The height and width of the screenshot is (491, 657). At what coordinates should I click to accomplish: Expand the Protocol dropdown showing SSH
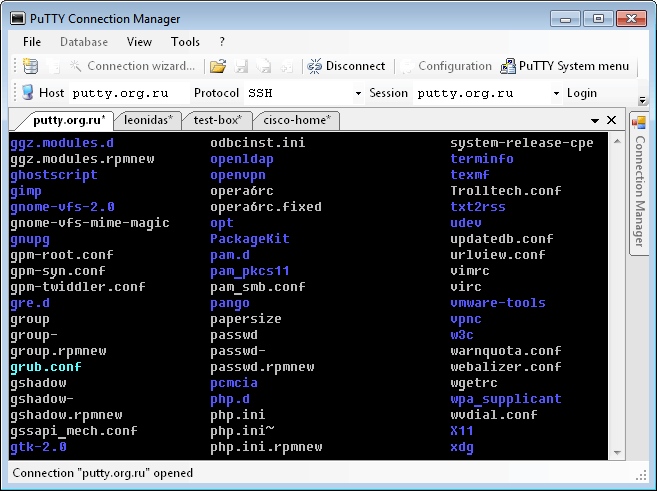pos(358,93)
